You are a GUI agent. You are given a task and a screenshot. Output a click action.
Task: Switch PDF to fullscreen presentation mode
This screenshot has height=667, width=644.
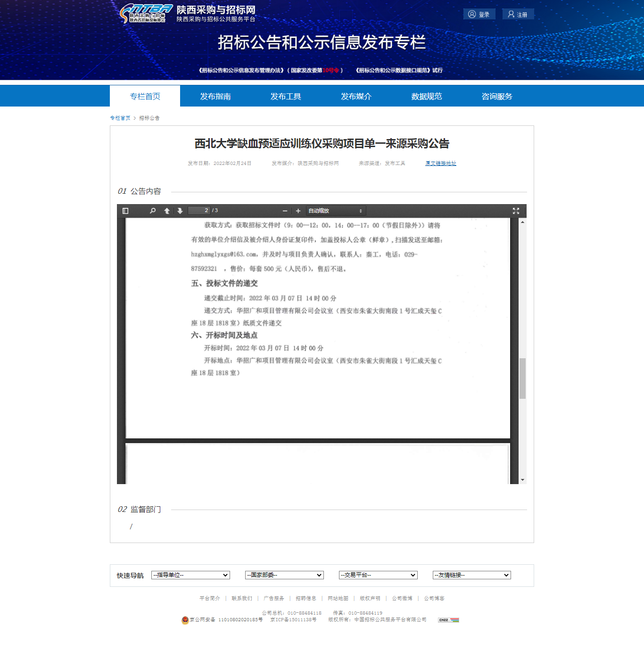point(516,211)
